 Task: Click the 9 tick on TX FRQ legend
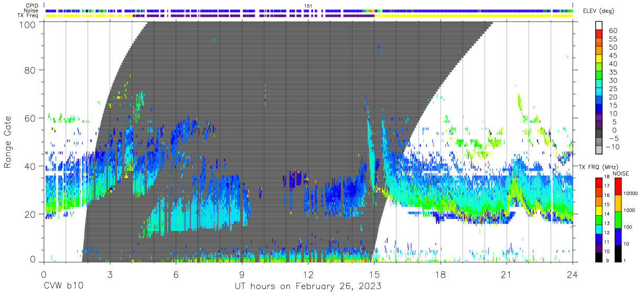point(607,261)
